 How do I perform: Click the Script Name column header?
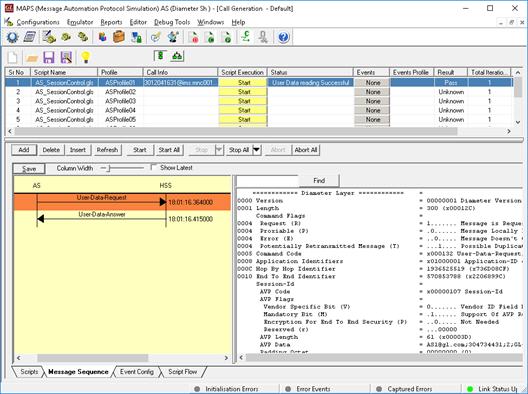[x=64, y=72]
